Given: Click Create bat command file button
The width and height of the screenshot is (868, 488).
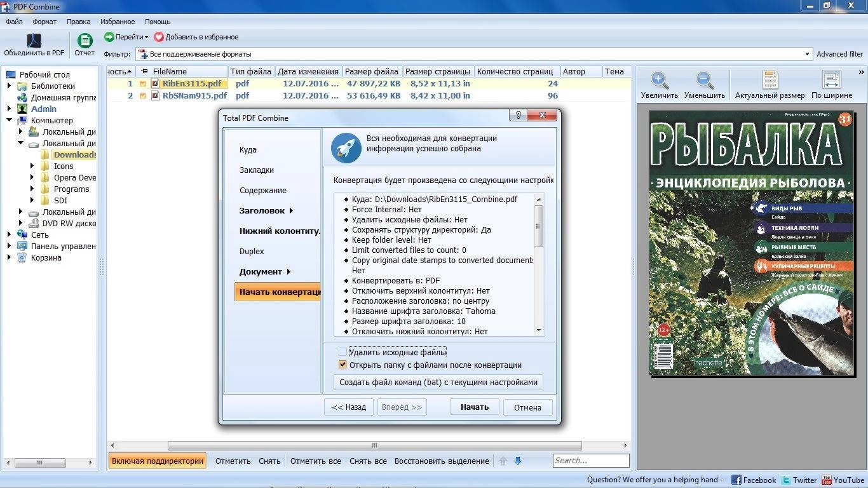Looking at the screenshot, I should 438,382.
